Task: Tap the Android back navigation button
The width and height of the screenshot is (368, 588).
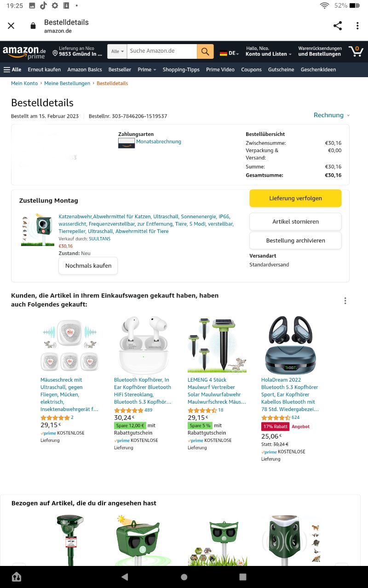Action: click(x=124, y=577)
